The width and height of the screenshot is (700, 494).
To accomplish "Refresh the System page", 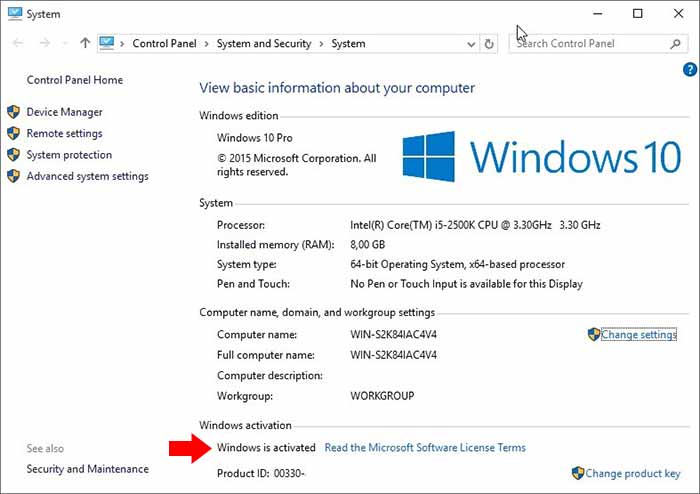I will [x=489, y=44].
